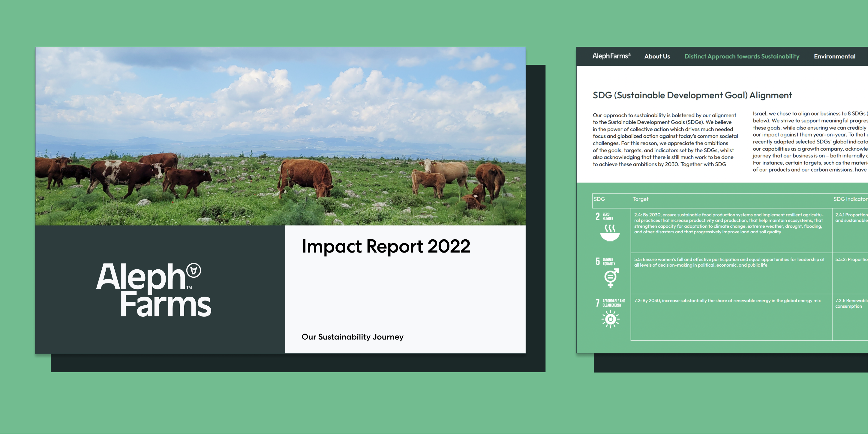Screen dimensions: 868x434
Task: Click the AlephFarms logo in the navigation bar
Action: [x=611, y=56]
